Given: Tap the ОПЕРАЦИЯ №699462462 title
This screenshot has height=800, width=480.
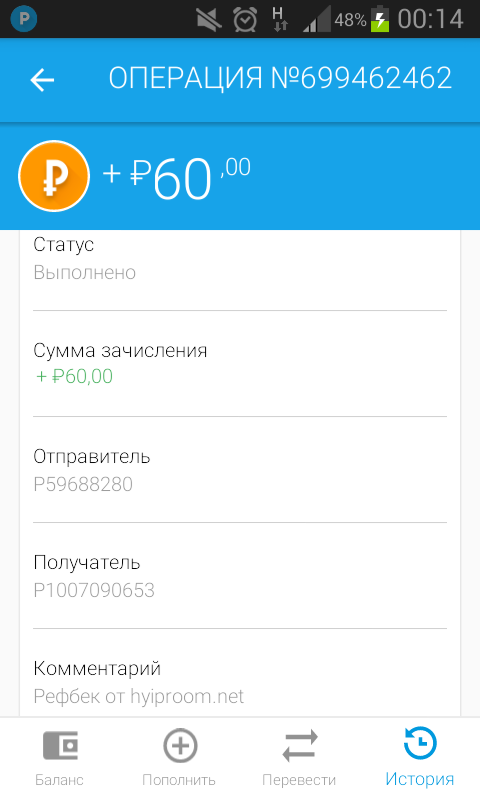Looking at the screenshot, I should click(x=280, y=78).
